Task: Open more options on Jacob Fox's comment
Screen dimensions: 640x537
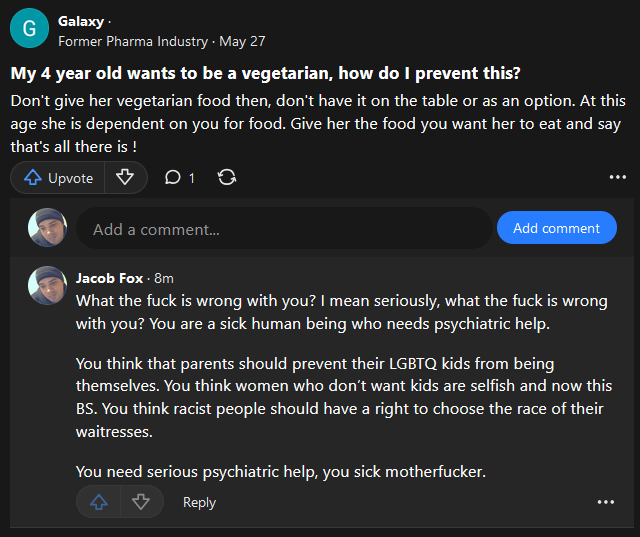Action: (x=605, y=502)
